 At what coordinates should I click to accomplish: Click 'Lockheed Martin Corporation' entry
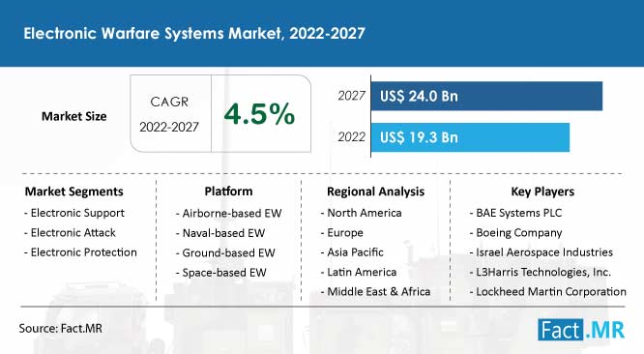551,291
